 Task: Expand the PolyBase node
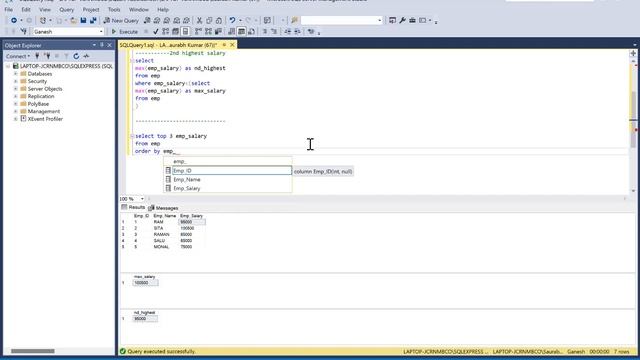[x=16, y=104]
